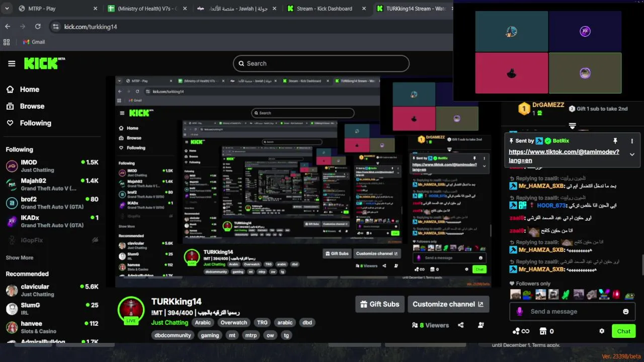This screenshot has height=362, width=644.
Task: Select the Overwatch tag
Action: pos(234,323)
